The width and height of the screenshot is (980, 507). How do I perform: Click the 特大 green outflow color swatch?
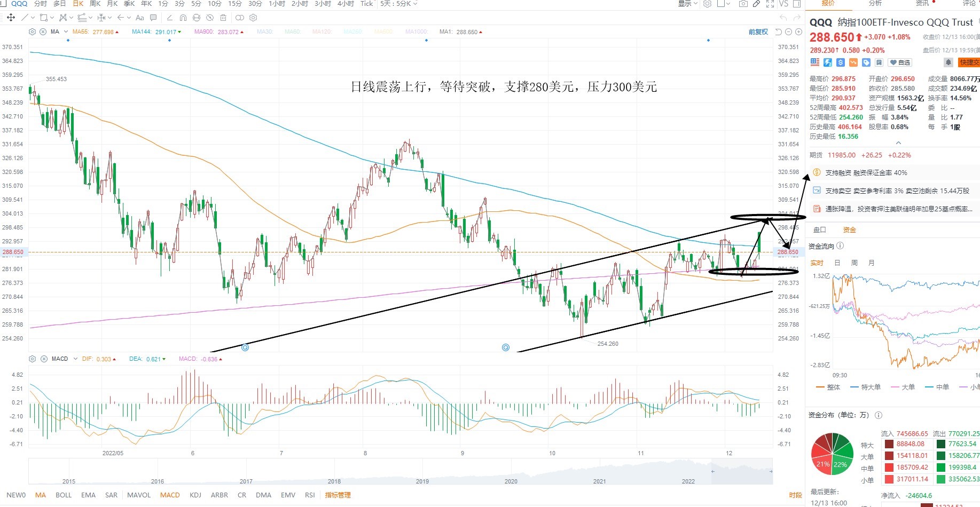tap(941, 444)
